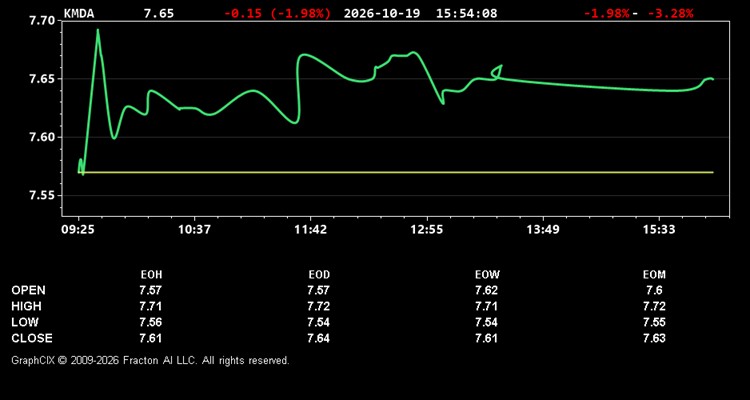Select the EOH column header

151,275
